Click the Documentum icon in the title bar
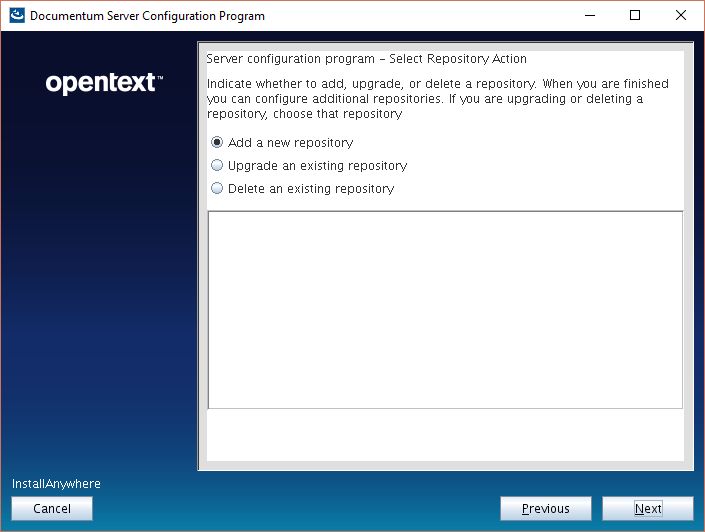 16,16
